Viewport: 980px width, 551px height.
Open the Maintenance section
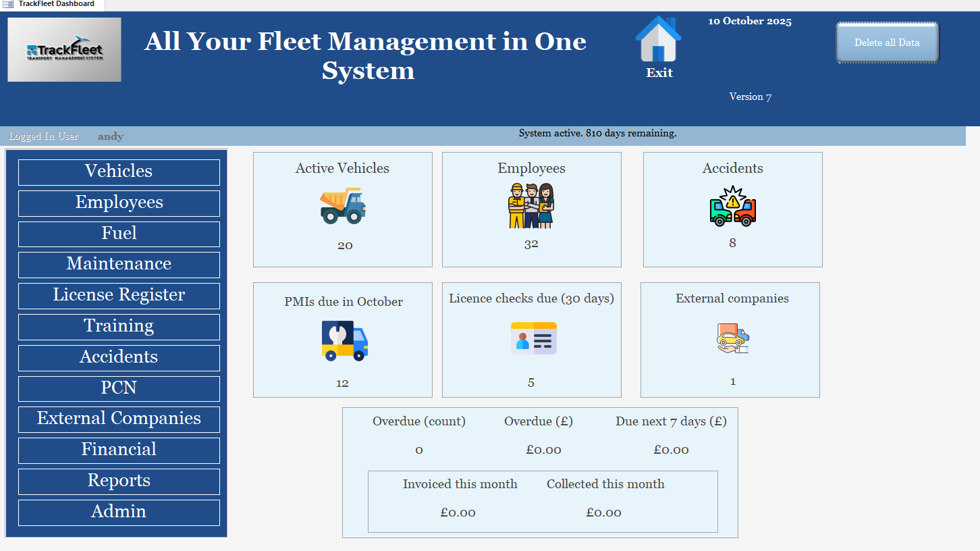(x=119, y=265)
